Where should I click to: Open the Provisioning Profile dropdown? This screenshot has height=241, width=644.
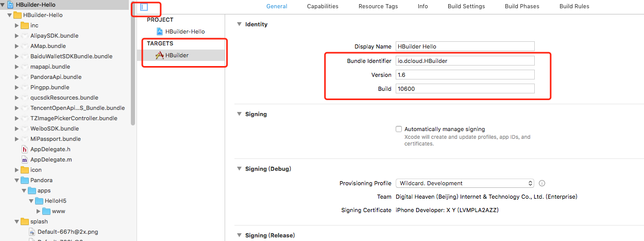[x=465, y=183]
